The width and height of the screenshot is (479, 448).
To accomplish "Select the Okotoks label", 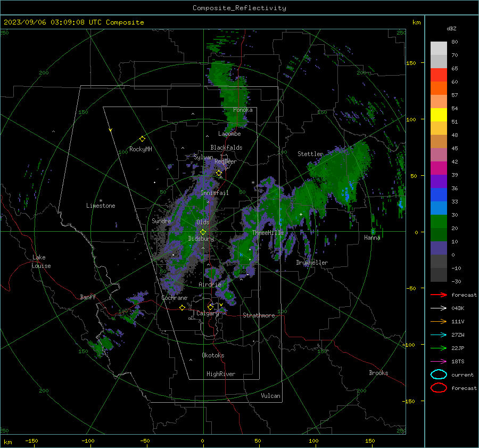I will coord(213,355).
